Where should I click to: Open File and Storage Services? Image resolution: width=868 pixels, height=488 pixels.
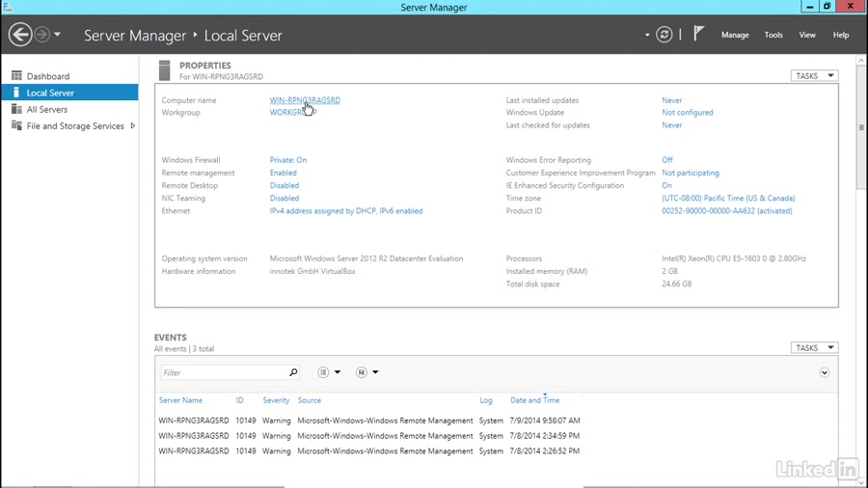75,125
